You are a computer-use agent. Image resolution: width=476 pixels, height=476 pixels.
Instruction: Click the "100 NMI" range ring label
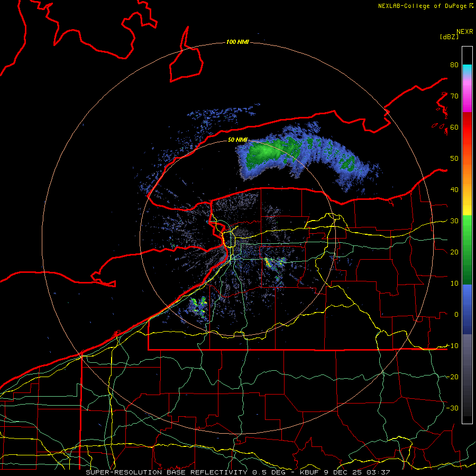(237, 42)
